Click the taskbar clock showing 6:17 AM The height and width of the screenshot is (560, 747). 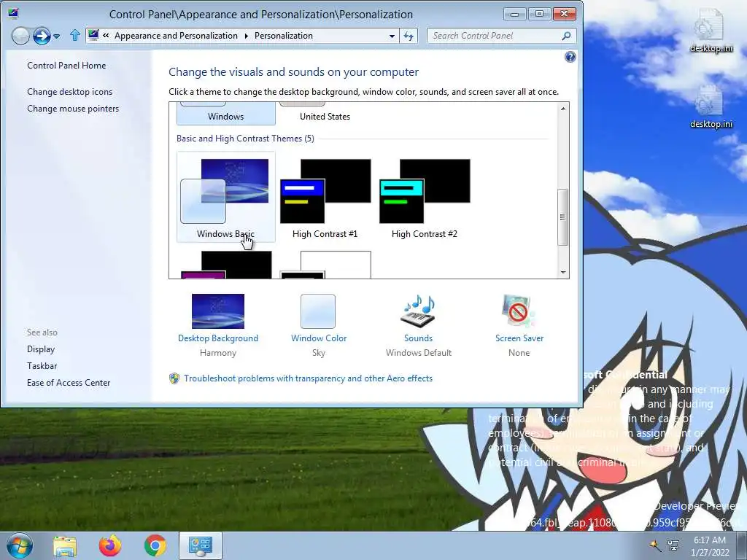710,546
